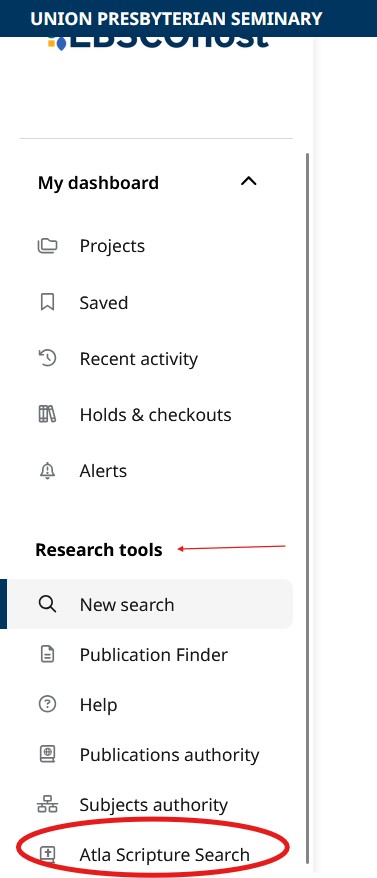377x878 pixels.
Task: Click the Projects folder icon
Action: [x=47, y=246]
